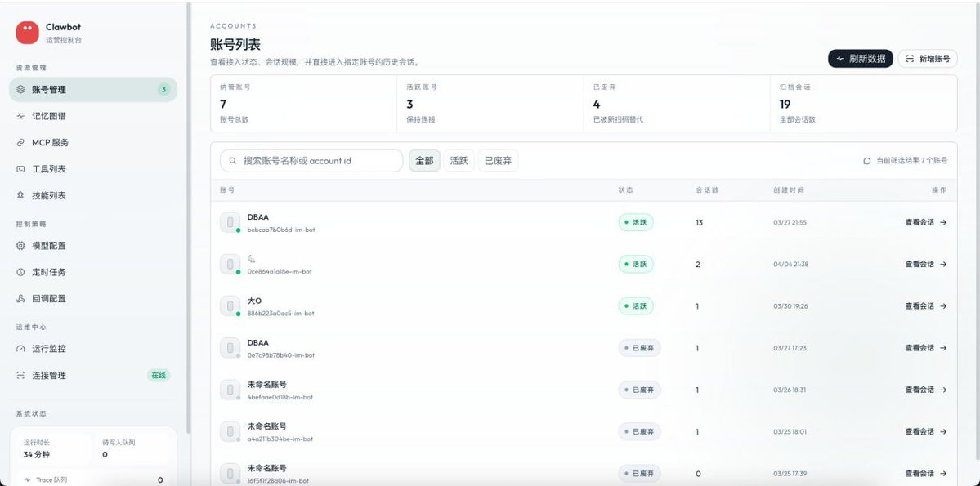Click the Trace 队列 pulse icon
Screen dimensions: 980x486
[28, 479]
